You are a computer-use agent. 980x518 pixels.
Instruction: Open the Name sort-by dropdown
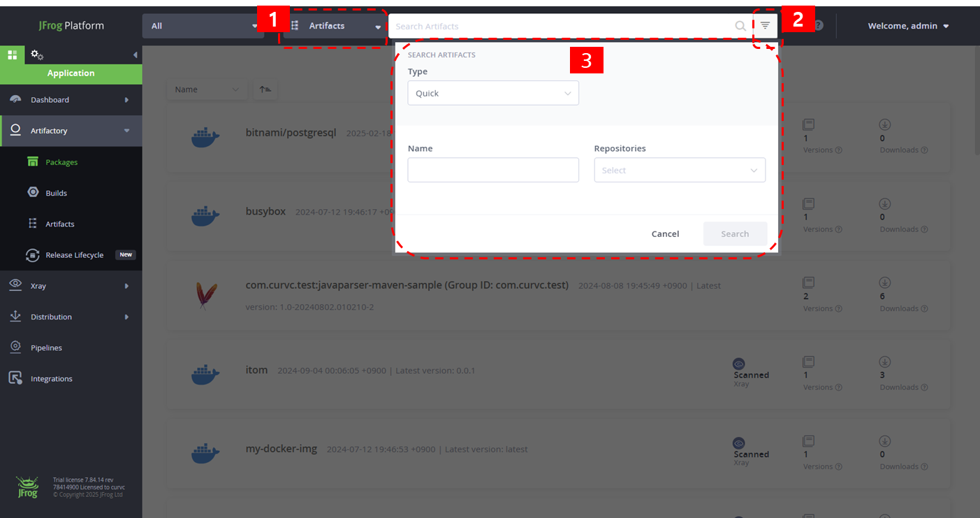[207, 89]
